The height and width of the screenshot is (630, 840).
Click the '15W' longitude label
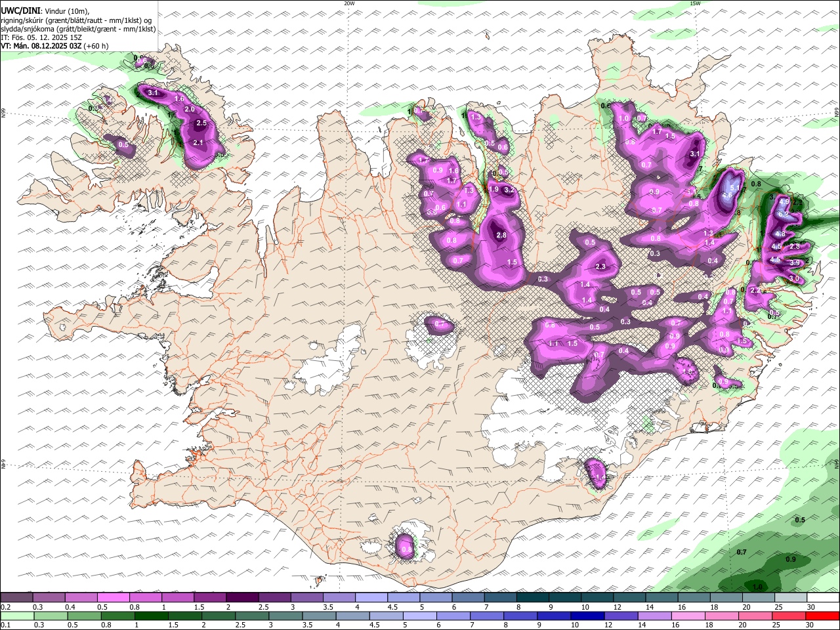[695, 3]
